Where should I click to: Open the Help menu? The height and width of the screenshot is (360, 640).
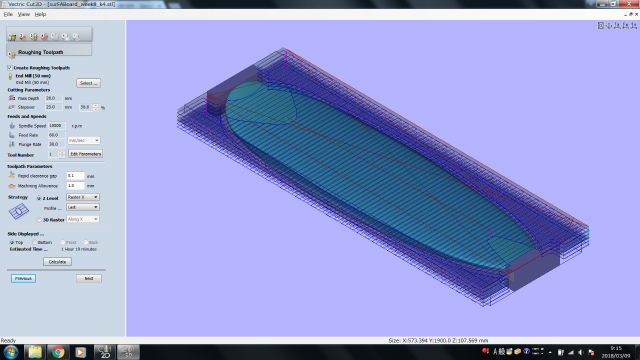click(40, 14)
